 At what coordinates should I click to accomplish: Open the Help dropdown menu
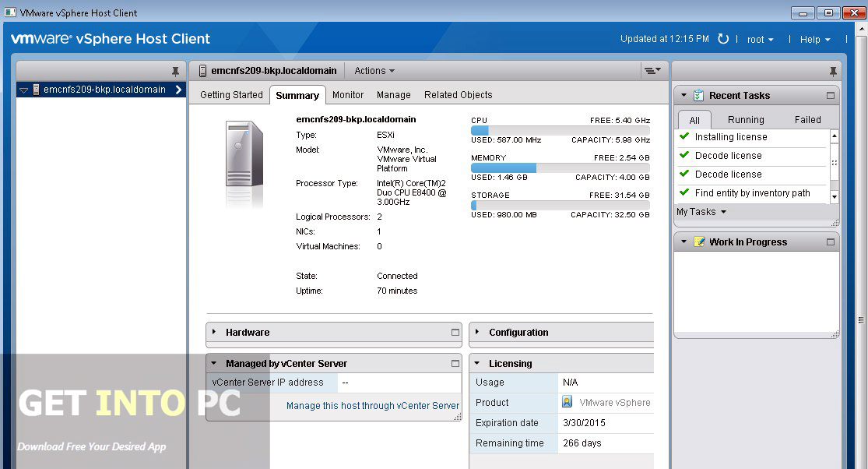(x=815, y=39)
